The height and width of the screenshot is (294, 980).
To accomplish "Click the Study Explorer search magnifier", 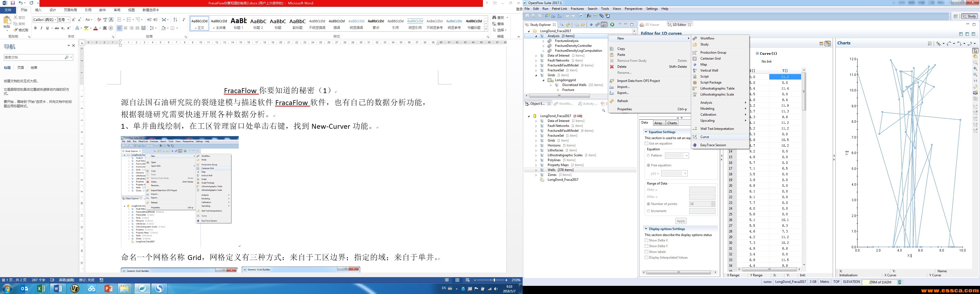I will click(562, 25).
